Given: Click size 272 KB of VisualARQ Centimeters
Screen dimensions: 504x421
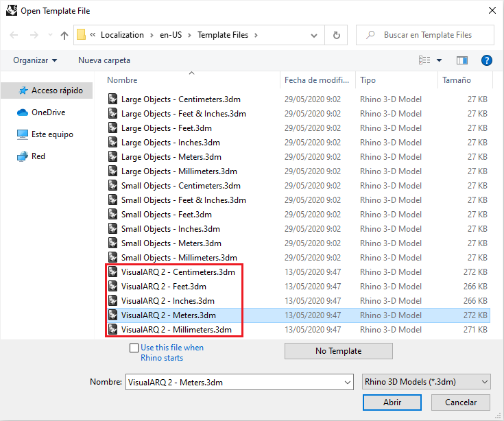Looking at the screenshot, I should pyautogui.click(x=475, y=272).
